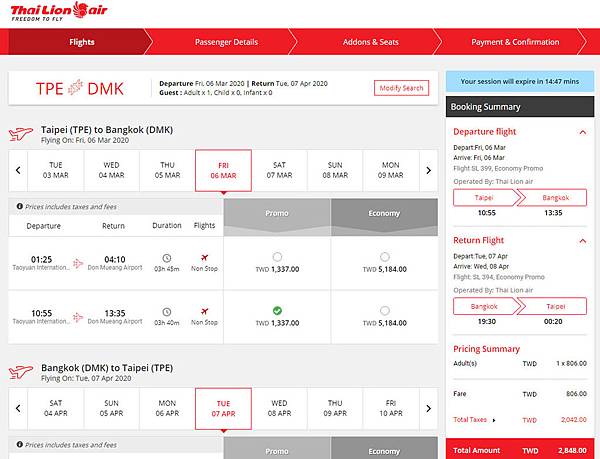Select Economy fare for 10:55 flight

click(x=385, y=311)
